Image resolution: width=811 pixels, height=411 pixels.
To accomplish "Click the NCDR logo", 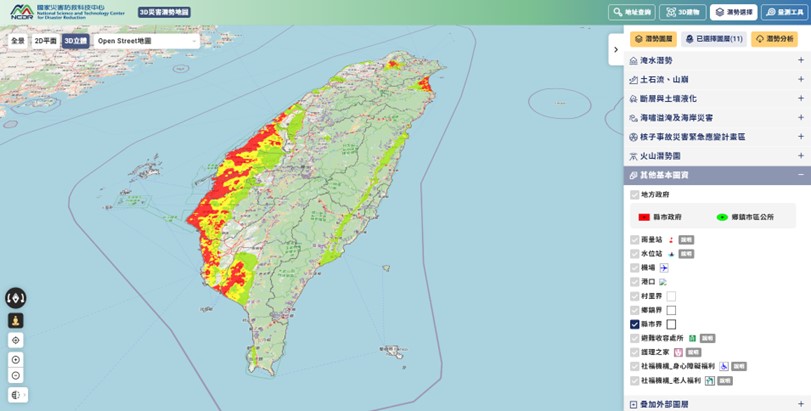I will tap(20, 12).
